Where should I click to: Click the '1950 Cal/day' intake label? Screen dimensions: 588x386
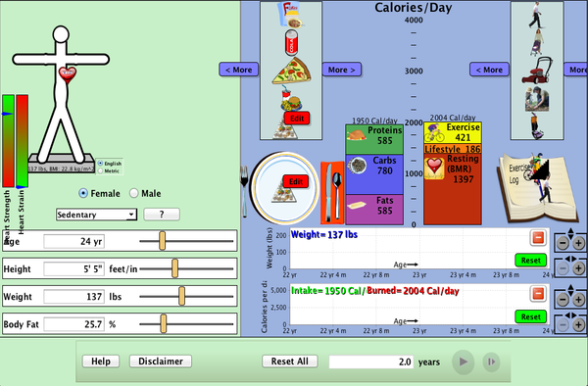tap(374, 121)
